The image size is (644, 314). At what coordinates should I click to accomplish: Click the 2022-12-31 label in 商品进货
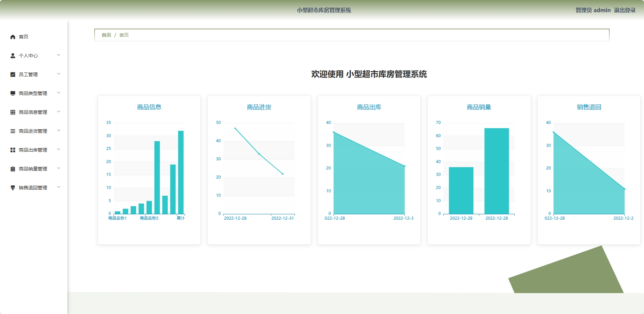click(283, 218)
